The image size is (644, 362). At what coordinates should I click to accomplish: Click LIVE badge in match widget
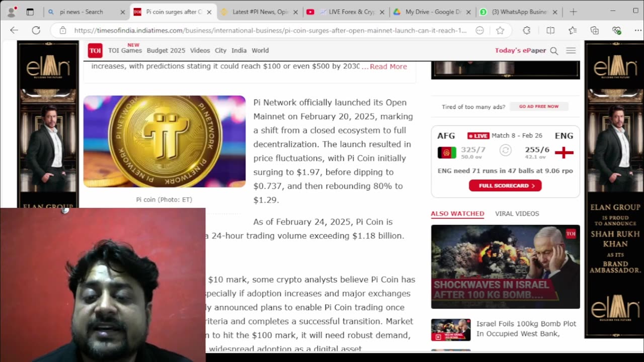478,136
